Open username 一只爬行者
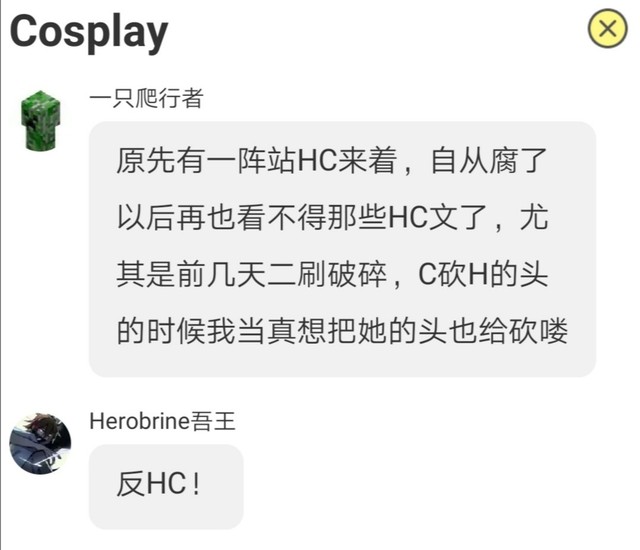 tap(146, 98)
